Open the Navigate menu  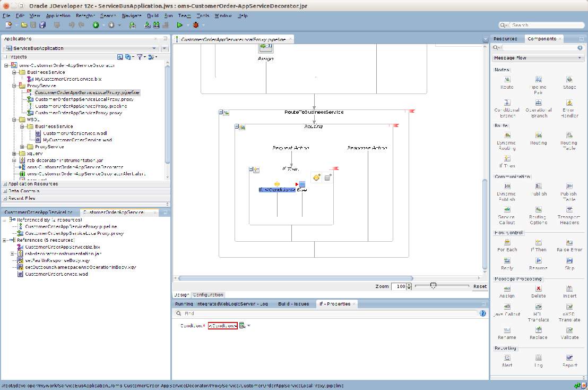tap(132, 16)
